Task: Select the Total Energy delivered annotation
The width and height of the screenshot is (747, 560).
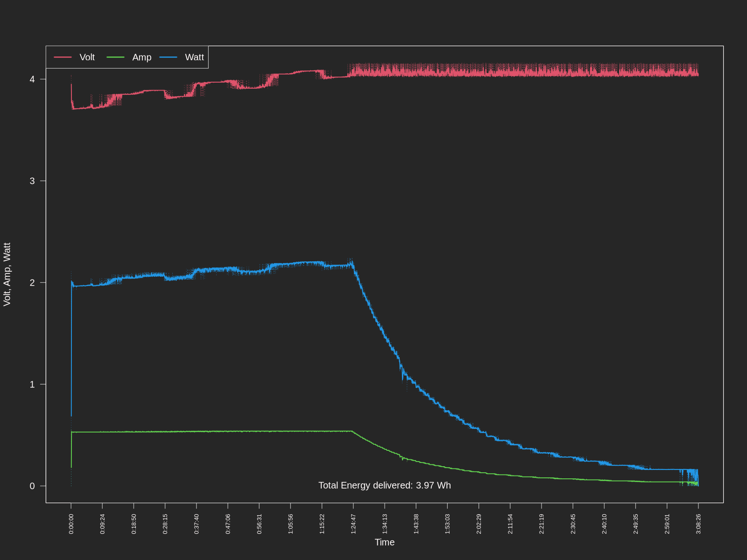Action: tap(385, 485)
